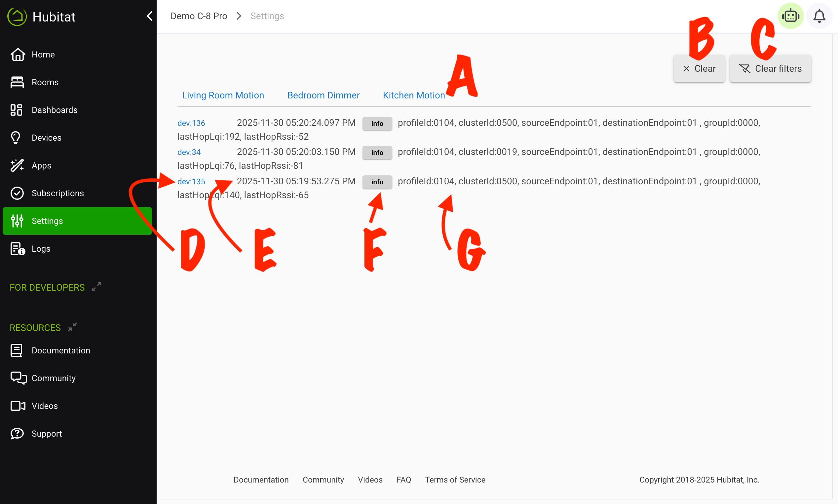Open the dev:135 link
Screen dimensions: 838x504
click(191, 182)
